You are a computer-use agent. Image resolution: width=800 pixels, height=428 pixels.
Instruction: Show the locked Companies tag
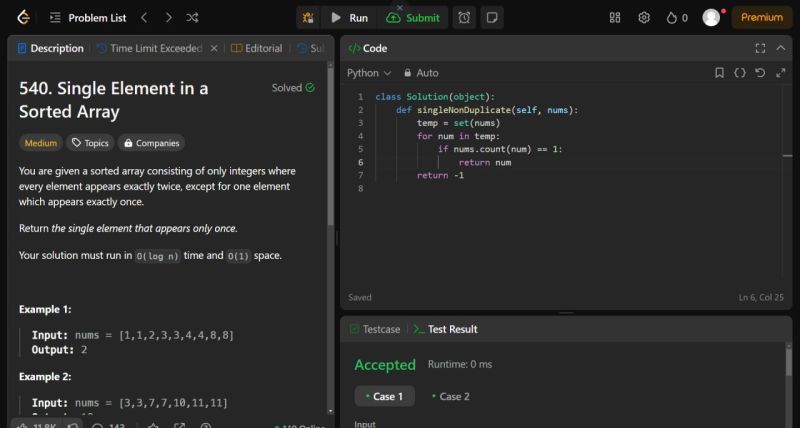pyautogui.click(x=152, y=143)
